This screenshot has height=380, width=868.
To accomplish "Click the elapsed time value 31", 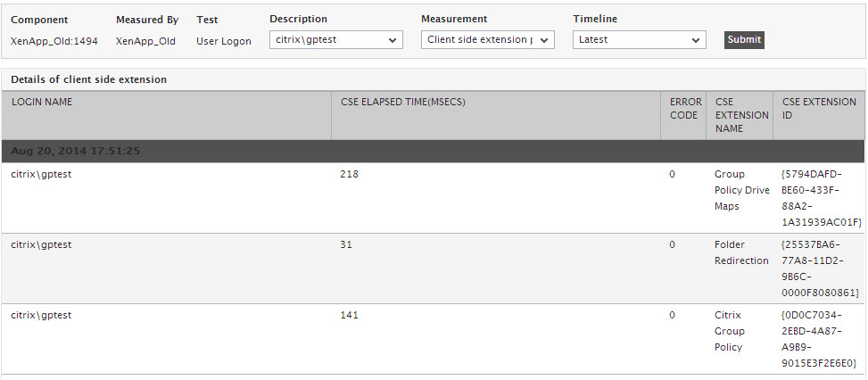I will (346, 244).
